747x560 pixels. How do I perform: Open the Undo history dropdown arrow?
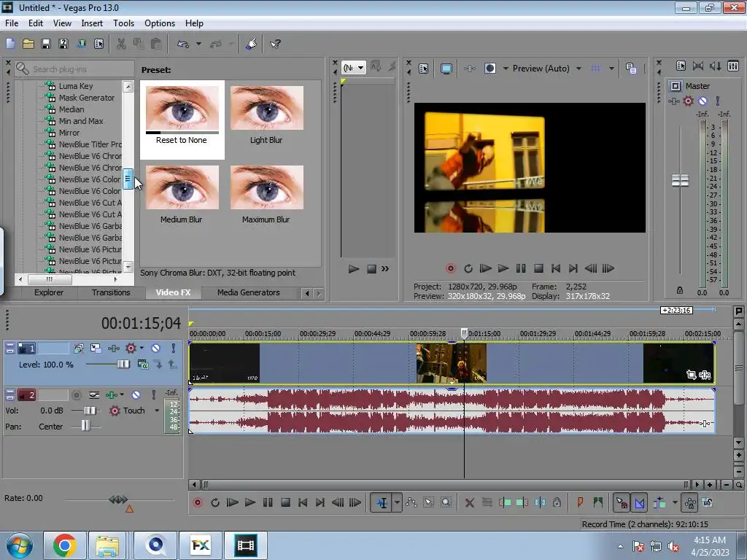[x=198, y=44]
